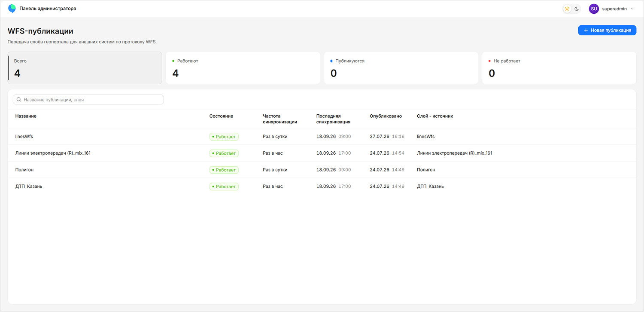Click the ДТП_Казань source layer cell
This screenshot has height=312, width=644.
tap(430, 187)
